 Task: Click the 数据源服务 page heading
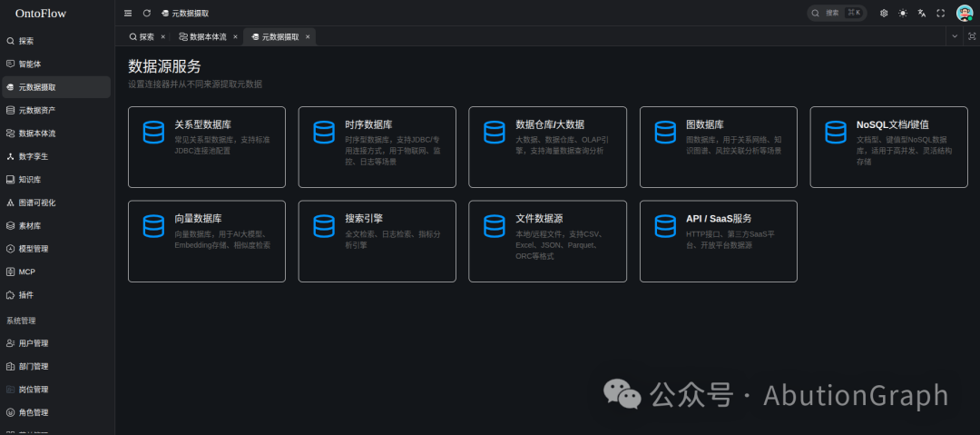(x=164, y=66)
